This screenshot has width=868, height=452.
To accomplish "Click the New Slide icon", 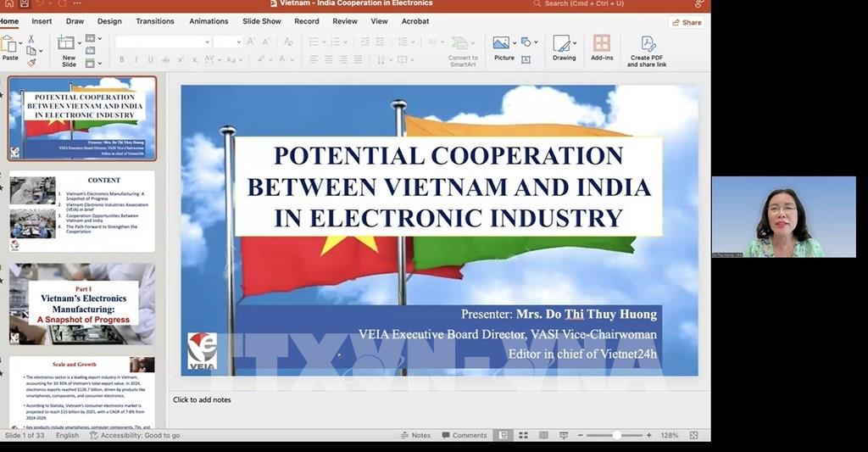I will point(66,42).
